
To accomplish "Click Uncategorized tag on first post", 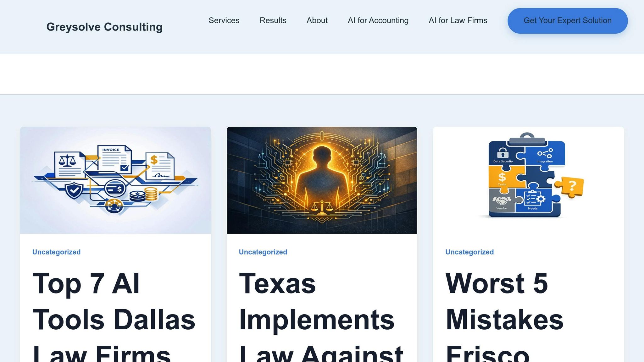I will [x=56, y=252].
